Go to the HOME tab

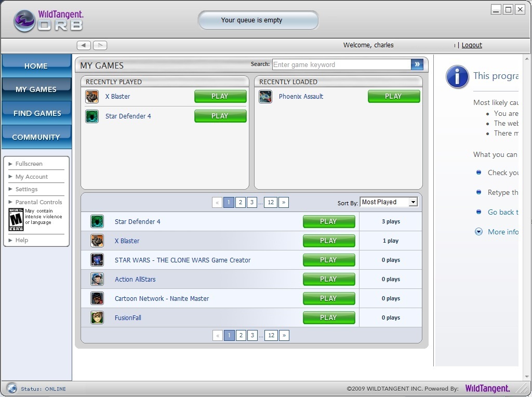(x=36, y=66)
